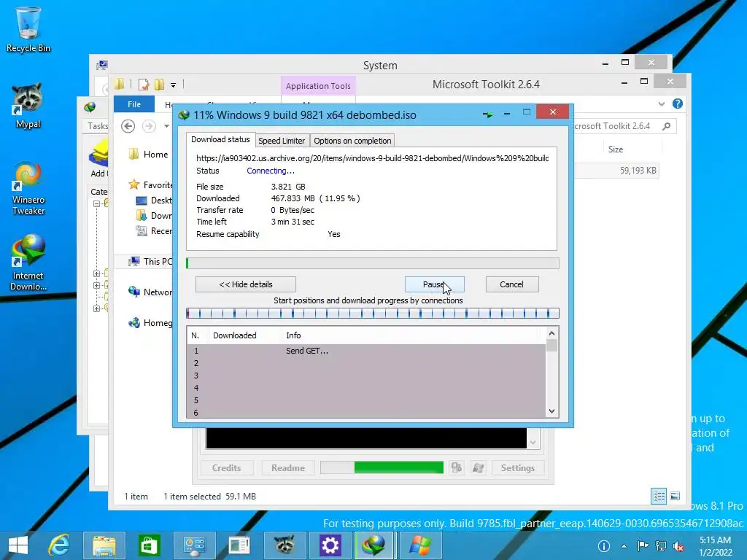
Task: Click the green Toolkit progress bar
Action: pos(382,467)
